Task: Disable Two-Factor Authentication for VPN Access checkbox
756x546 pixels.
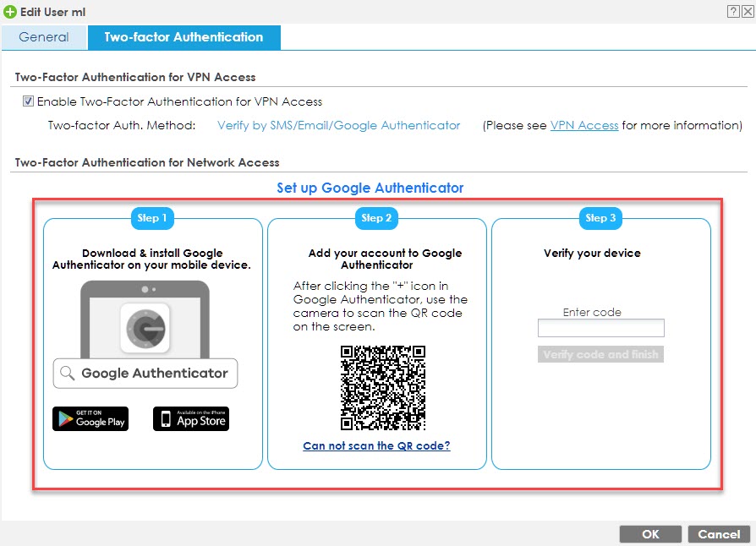Action: click(x=29, y=101)
